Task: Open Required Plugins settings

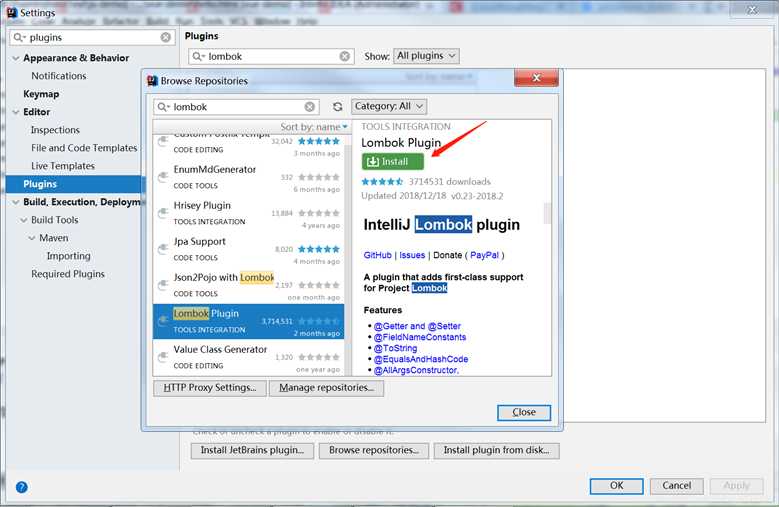Action: click(x=68, y=274)
